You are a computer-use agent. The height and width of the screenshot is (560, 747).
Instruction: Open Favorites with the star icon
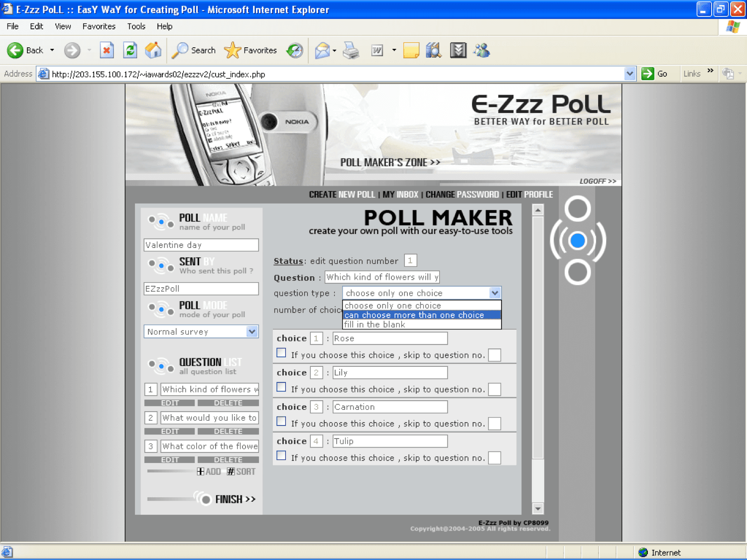[232, 50]
